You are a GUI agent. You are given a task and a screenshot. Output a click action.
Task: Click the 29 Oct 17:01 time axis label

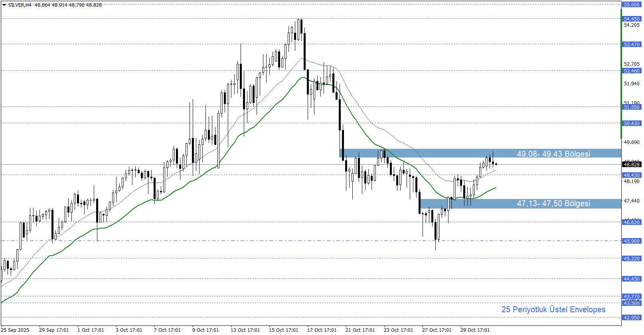(475, 330)
